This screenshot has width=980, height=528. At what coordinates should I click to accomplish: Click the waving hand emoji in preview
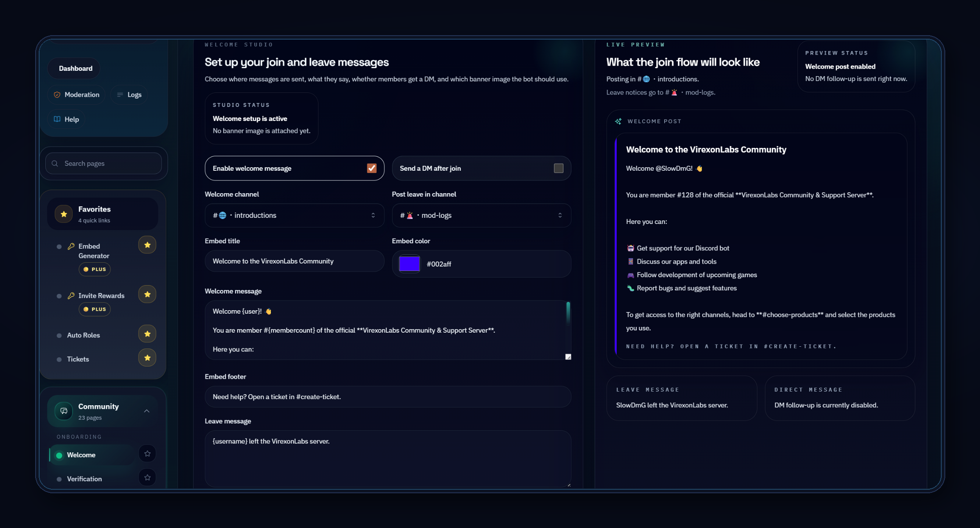(x=699, y=169)
